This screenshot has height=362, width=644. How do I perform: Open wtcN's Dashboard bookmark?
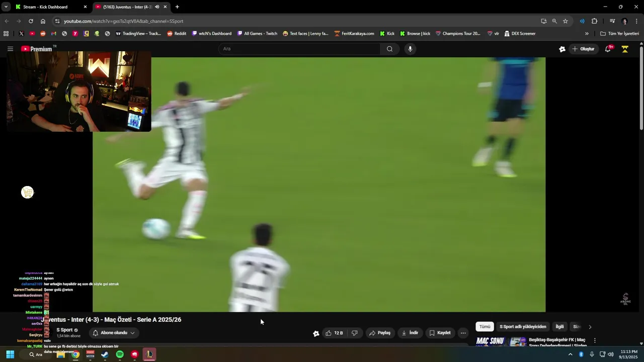click(211, 34)
